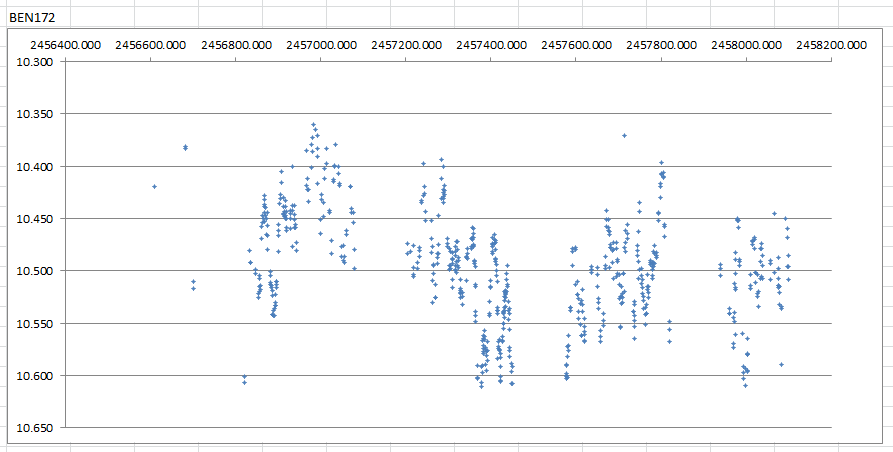Select the 2457200.000 x-axis label
Viewport: 893px width, 452px height.
tap(405, 45)
